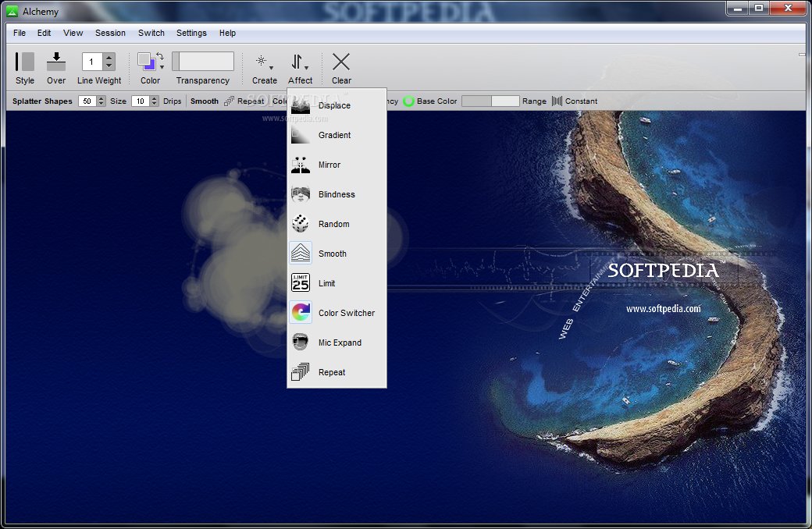Click the Over label
This screenshot has width=812, height=529.
click(x=56, y=80)
